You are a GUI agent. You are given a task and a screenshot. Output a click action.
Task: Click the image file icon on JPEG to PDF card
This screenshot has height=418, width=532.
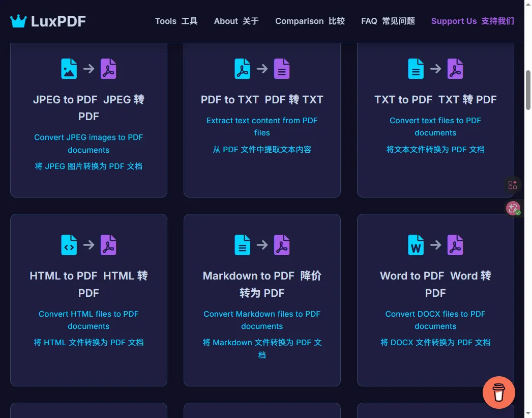69,69
